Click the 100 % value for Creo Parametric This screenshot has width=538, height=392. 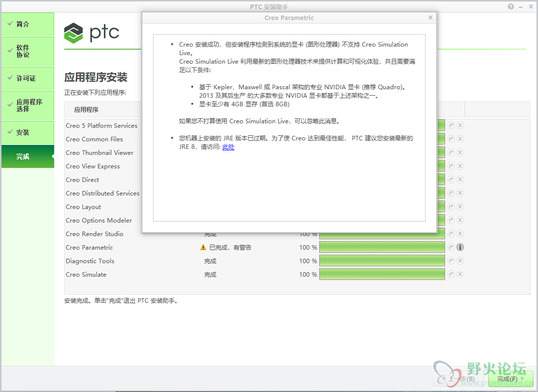(308, 248)
